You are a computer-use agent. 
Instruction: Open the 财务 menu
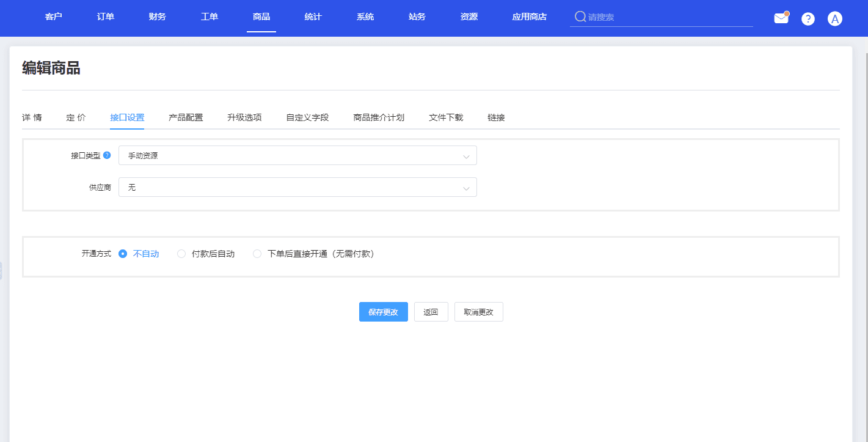coord(158,17)
